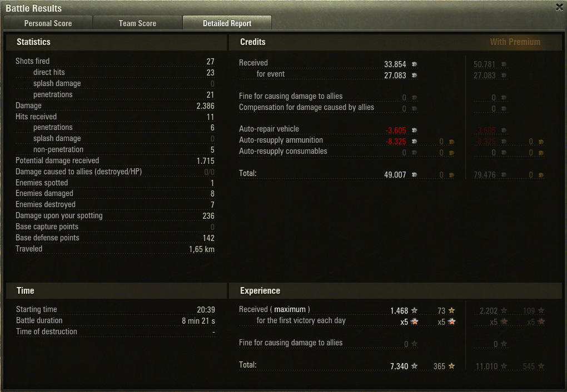Click the premium total 79.476 credits
This screenshot has width=567, height=392.
[x=485, y=175]
